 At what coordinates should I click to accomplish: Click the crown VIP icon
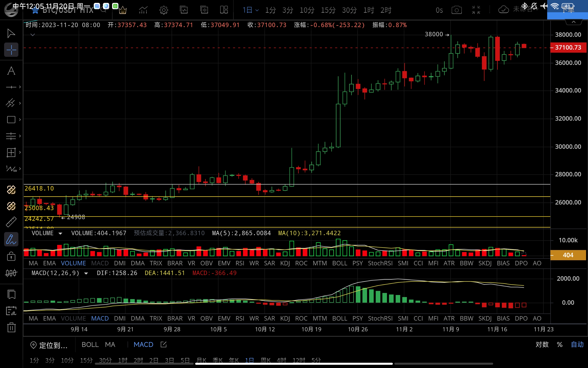click(123, 10)
